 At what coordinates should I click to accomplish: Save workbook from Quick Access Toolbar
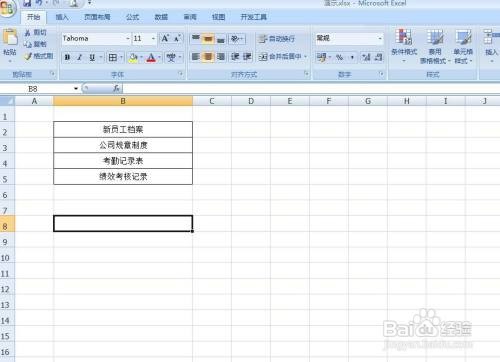coord(27,3)
